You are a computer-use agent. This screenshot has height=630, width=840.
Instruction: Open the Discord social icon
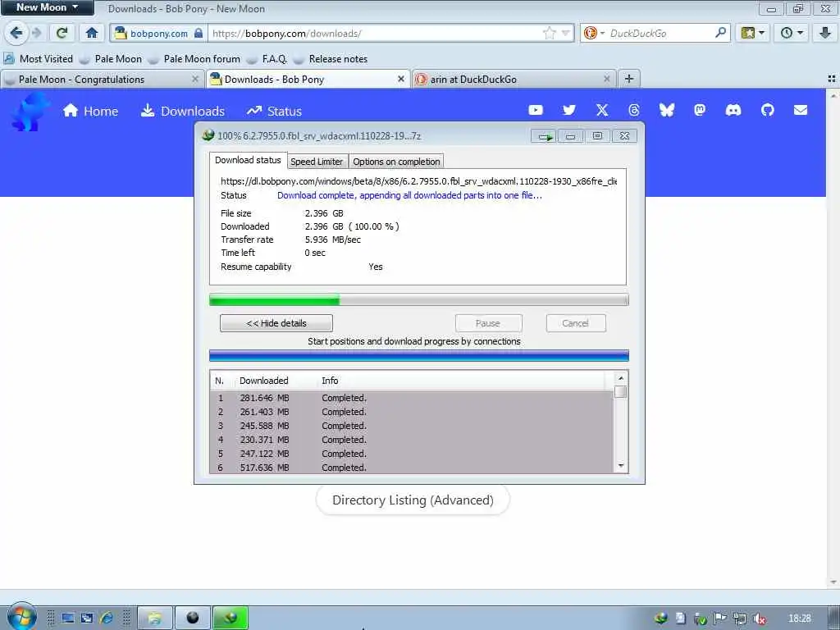tap(733, 111)
